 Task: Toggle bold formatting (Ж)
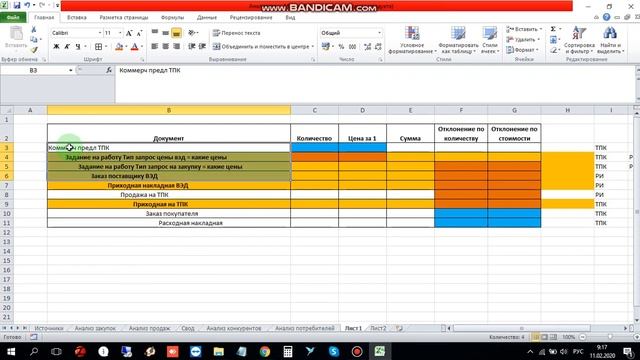(56, 47)
